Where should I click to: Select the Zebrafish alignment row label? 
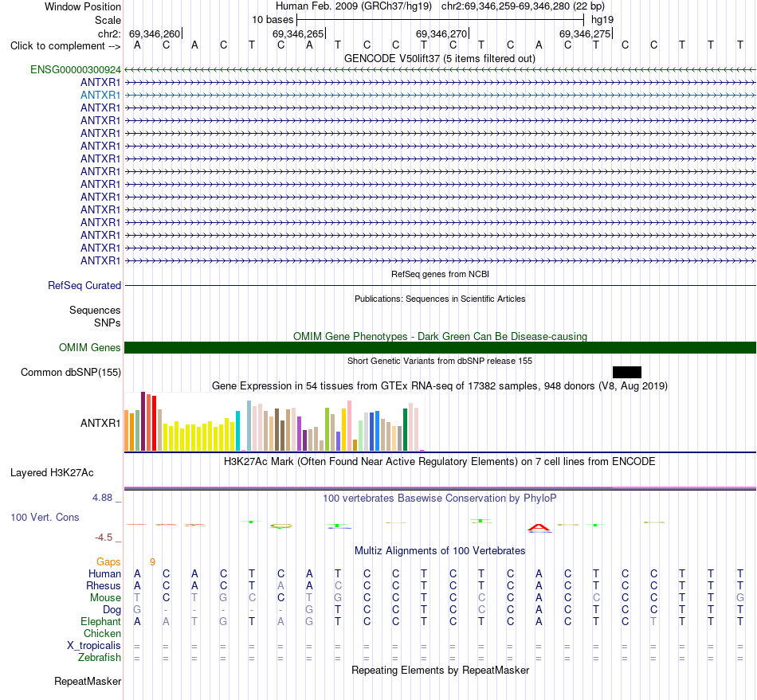click(100, 658)
